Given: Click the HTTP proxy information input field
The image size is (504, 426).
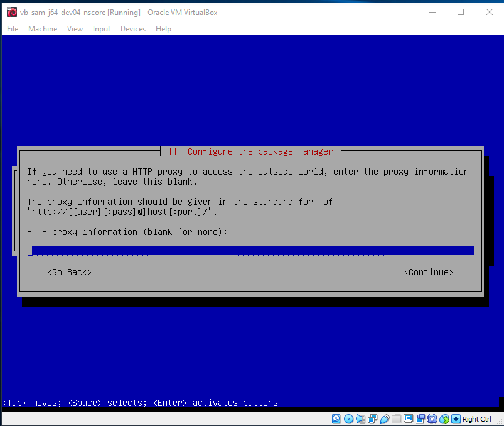Looking at the screenshot, I should pos(250,251).
